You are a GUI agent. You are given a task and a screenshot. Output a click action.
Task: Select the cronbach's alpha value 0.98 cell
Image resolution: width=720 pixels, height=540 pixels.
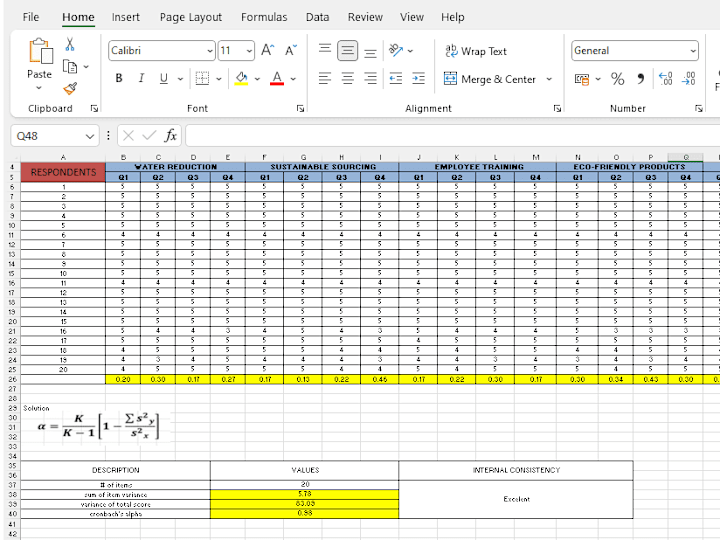click(304, 513)
